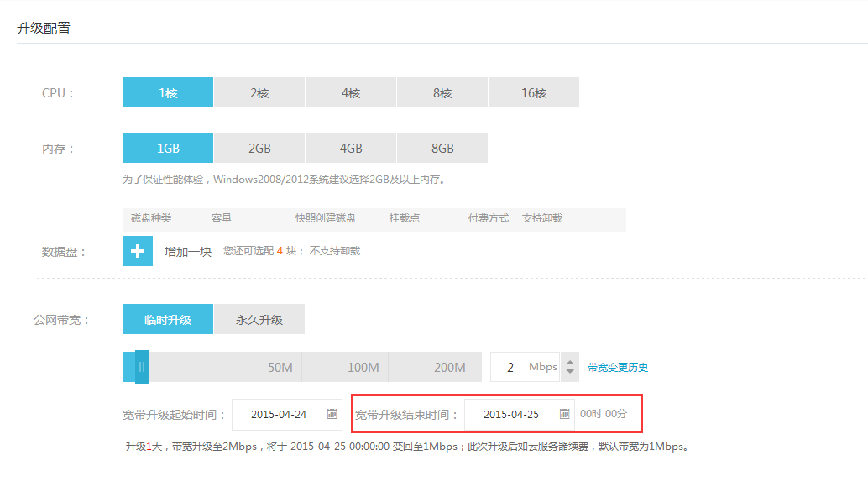Click the bandwidth Mbps value field
Screen dimensions: 868x497
point(512,367)
